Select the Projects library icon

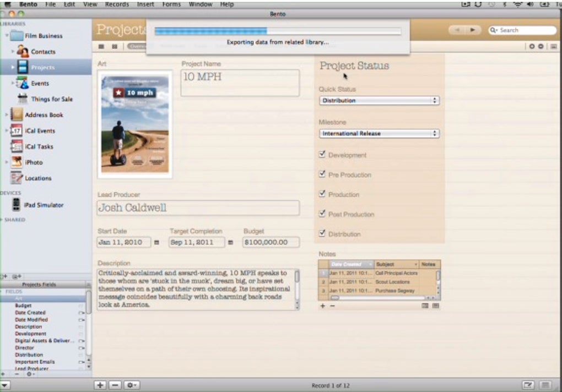pos(23,67)
